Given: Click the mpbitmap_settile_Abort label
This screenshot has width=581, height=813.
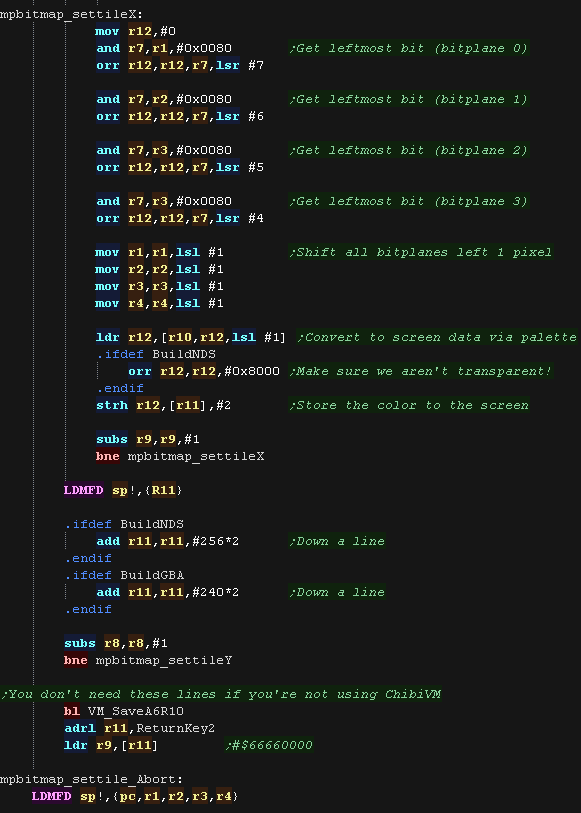Looking at the screenshot, I should tap(91, 779).
